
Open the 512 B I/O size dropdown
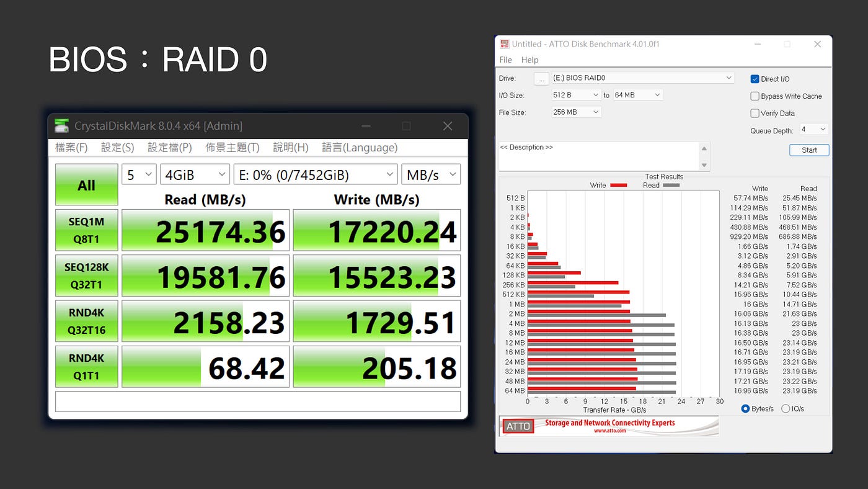pyautogui.click(x=576, y=95)
